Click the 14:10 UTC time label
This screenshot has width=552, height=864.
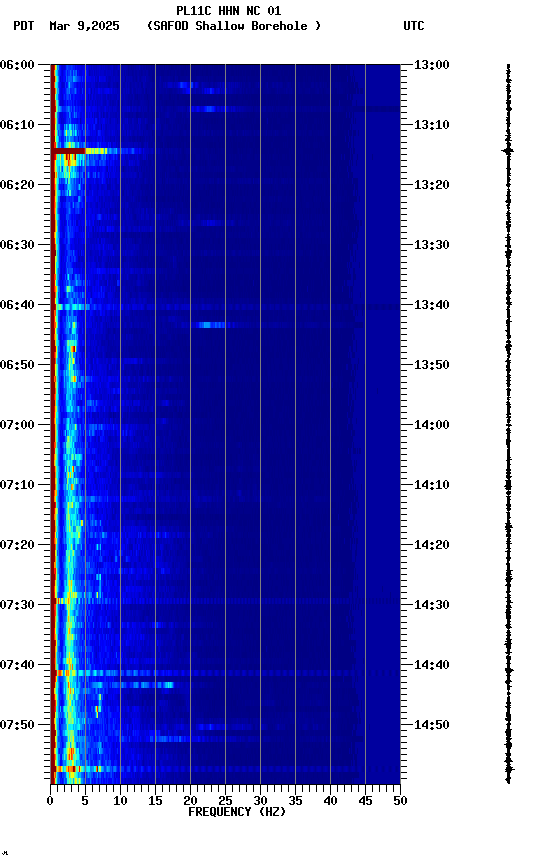pyautogui.click(x=432, y=485)
